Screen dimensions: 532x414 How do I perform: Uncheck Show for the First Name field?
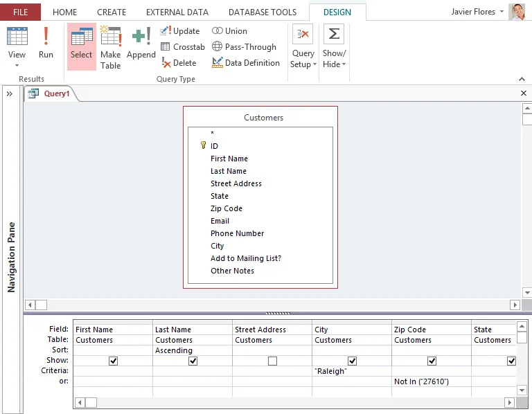[x=114, y=361]
